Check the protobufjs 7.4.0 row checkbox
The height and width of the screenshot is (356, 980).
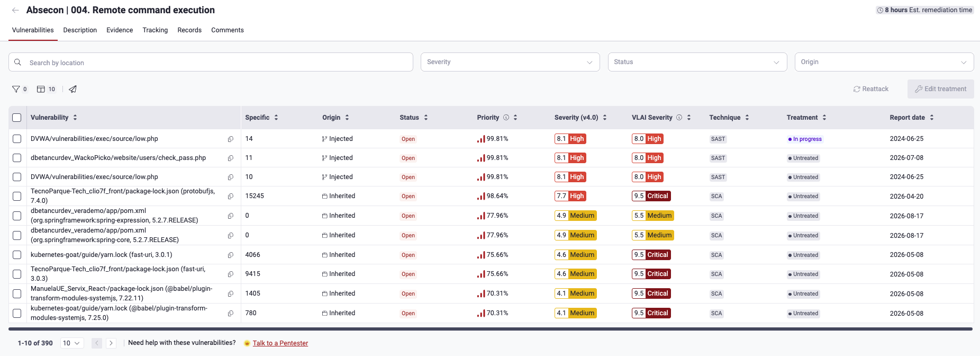(x=17, y=196)
